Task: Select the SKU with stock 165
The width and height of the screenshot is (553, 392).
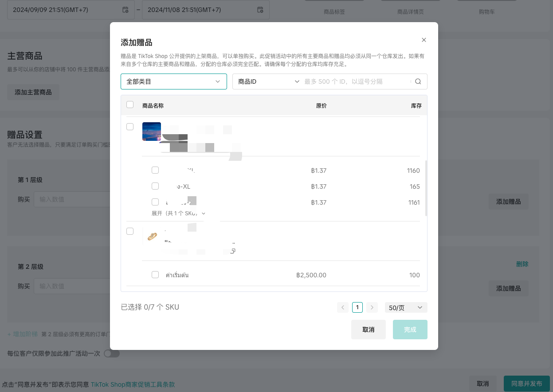Action: pyautogui.click(x=155, y=186)
